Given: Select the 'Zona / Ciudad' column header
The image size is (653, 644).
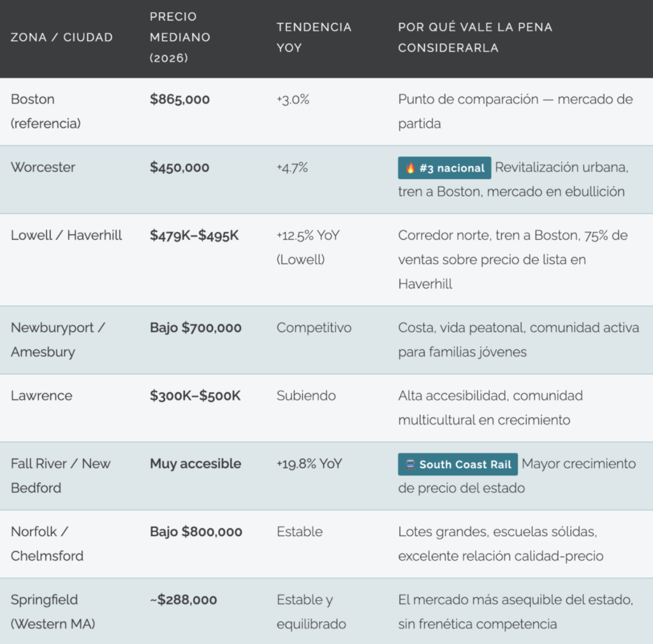Looking at the screenshot, I should 62,37.
